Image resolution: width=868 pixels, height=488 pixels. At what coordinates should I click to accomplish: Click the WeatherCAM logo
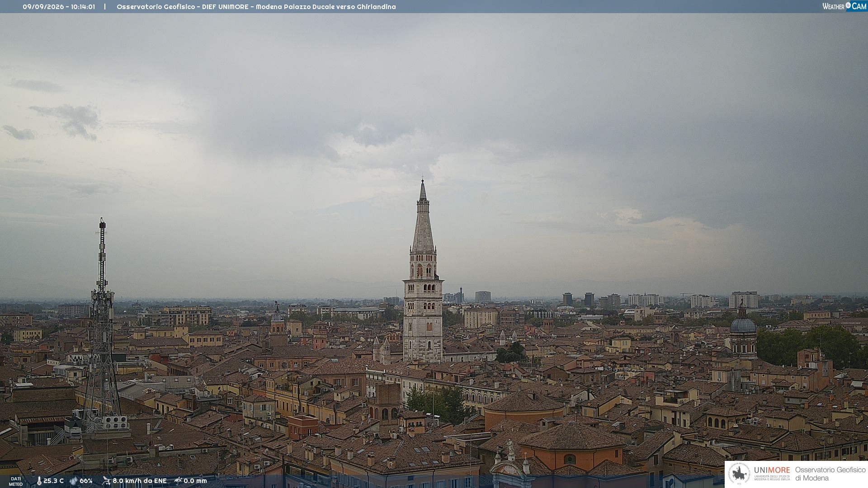pos(844,6)
